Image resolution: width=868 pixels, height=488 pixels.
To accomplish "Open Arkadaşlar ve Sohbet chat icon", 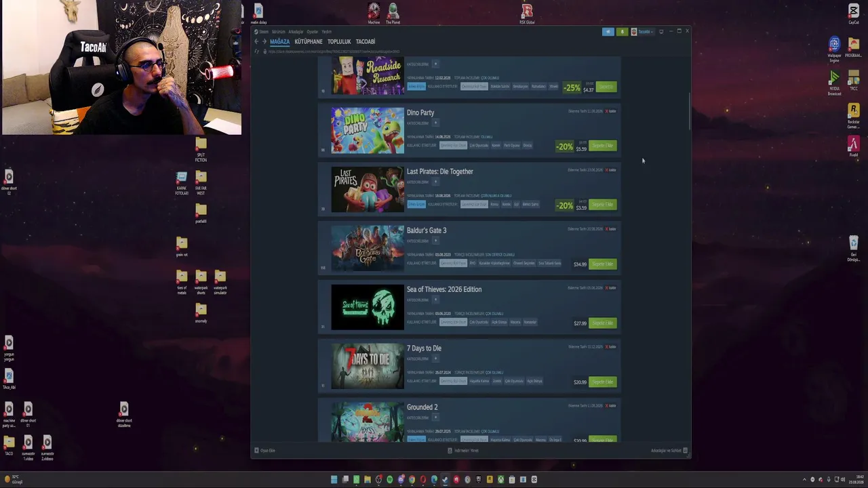I will 685,451.
